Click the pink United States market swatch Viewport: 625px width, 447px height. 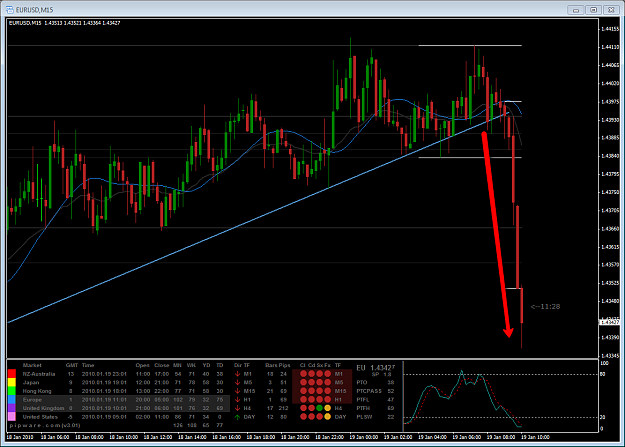12,417
